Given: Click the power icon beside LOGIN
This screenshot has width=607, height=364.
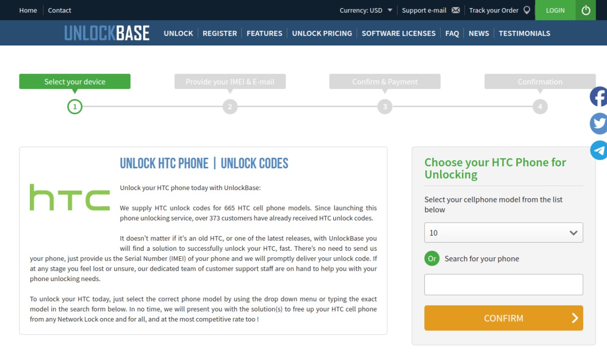Looking at the screenshot, I should pyautogui.click(x=586, y=10).
